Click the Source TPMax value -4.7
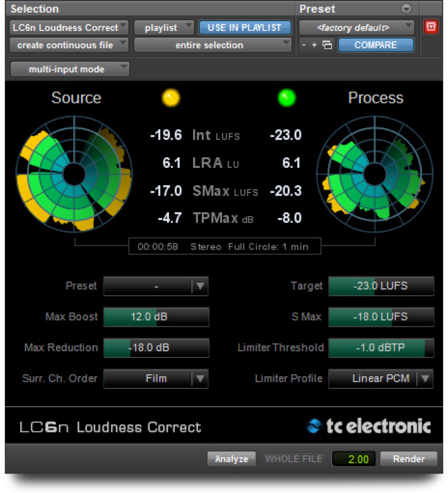 (x=170, y=218)
